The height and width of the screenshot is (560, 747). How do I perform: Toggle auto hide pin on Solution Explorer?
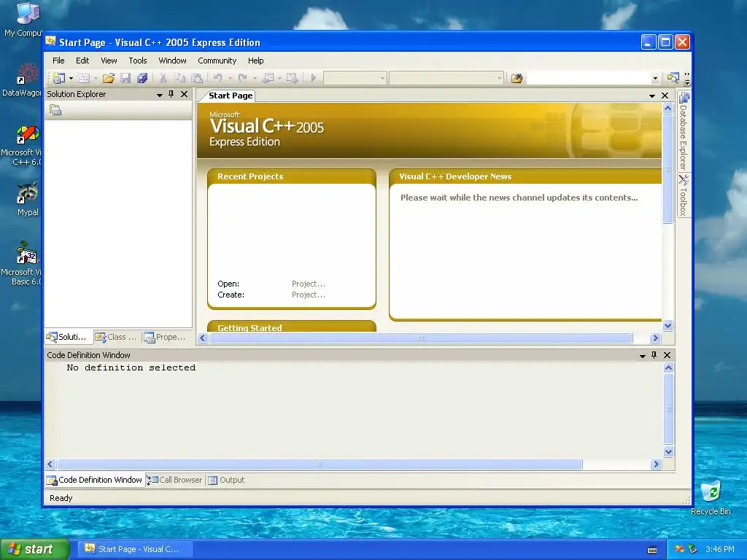pyautogui.click(x=171, y=94)
